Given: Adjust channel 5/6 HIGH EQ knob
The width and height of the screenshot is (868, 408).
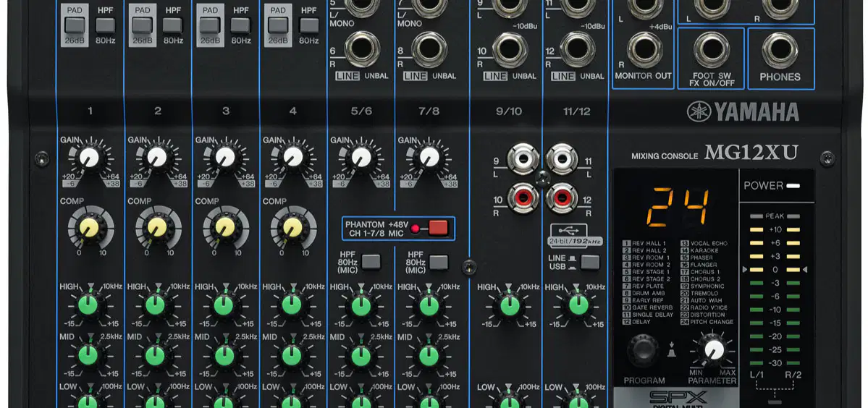Looking at the screenshot, I should [x=361, y=305].
